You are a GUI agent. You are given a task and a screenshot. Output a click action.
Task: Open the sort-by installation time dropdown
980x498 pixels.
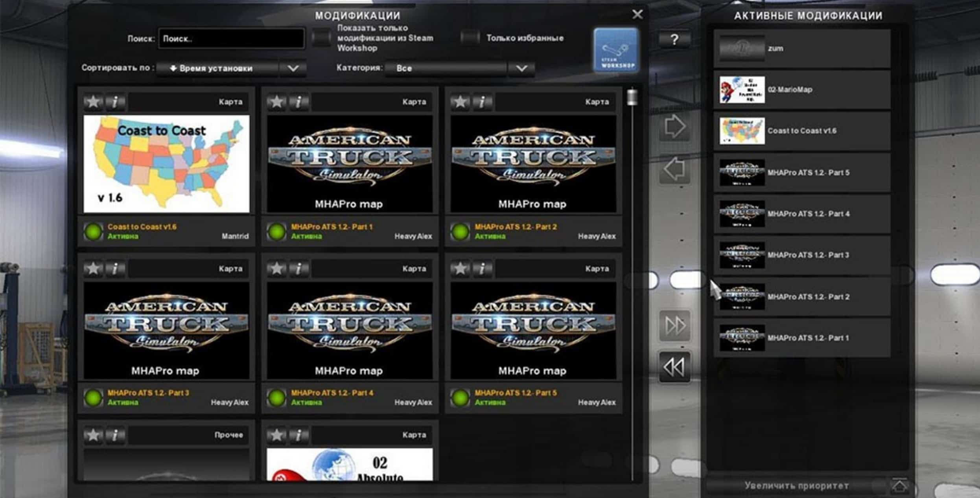click(231, 68)
